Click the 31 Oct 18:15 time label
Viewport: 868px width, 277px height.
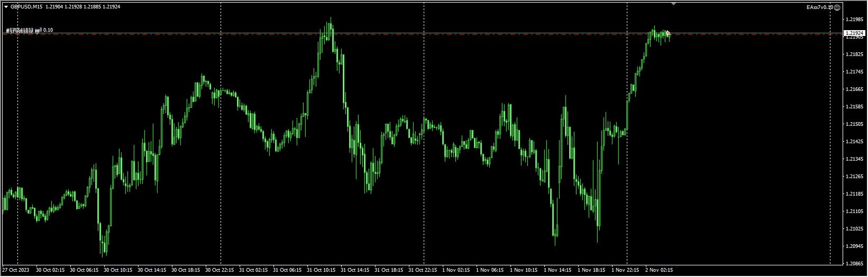pyautogui.click(x=389, y=270)
